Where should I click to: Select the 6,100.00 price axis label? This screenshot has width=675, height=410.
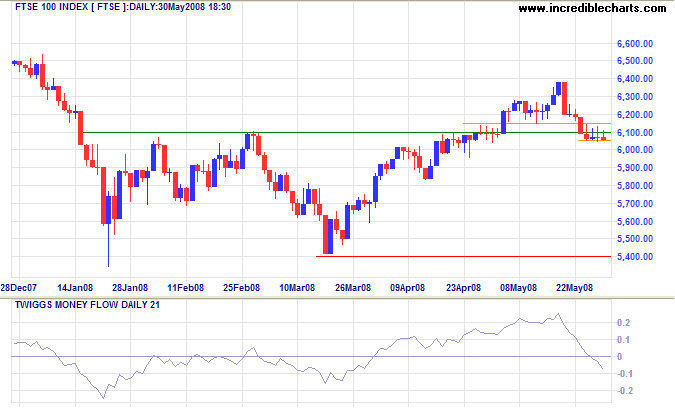point(635,133)
